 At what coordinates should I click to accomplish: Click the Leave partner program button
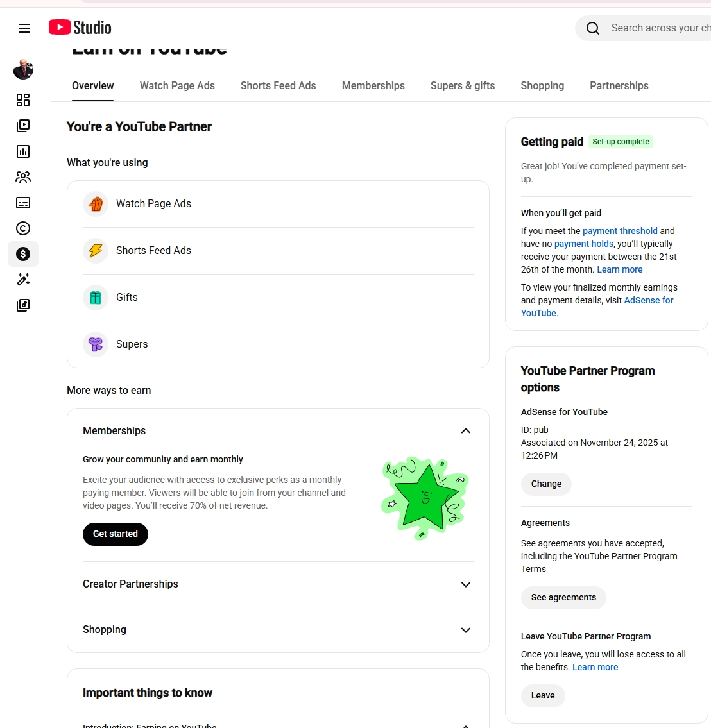point(543,695)
